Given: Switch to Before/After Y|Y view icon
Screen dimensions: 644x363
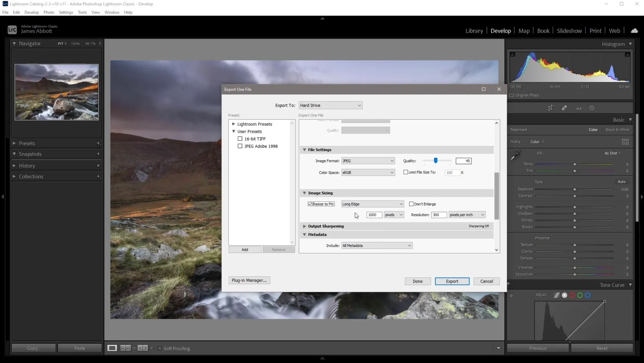Looking at the screenshot, I should coord(143,348).
